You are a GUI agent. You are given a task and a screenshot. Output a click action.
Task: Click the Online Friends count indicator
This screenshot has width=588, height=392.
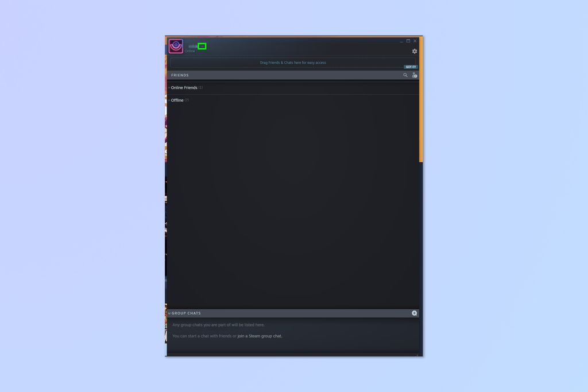(x=200, y=87)
